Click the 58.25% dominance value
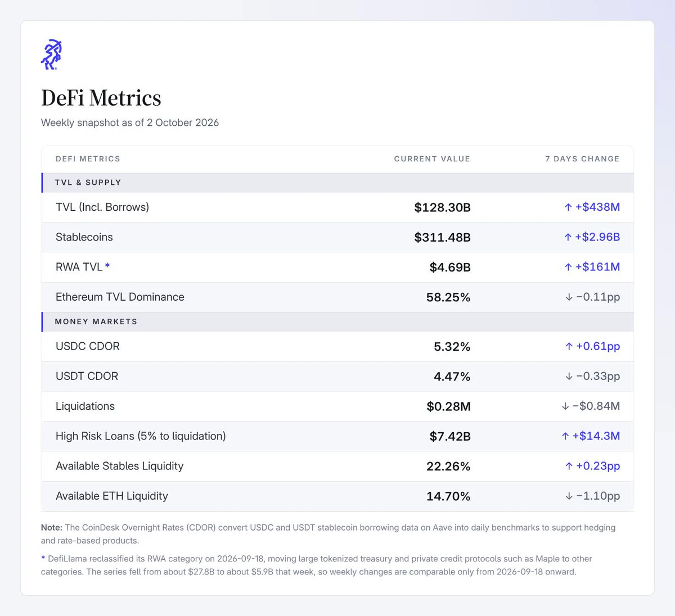 (x=448, y=297)
